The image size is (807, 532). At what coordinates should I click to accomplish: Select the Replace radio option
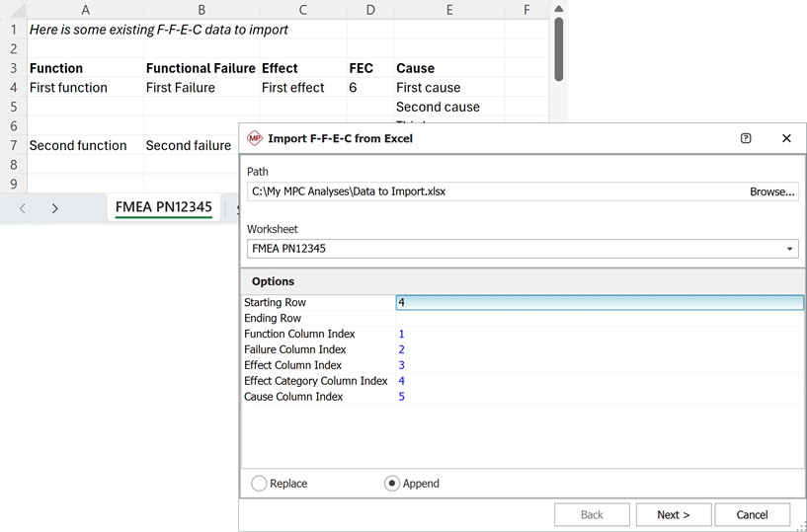260,484
